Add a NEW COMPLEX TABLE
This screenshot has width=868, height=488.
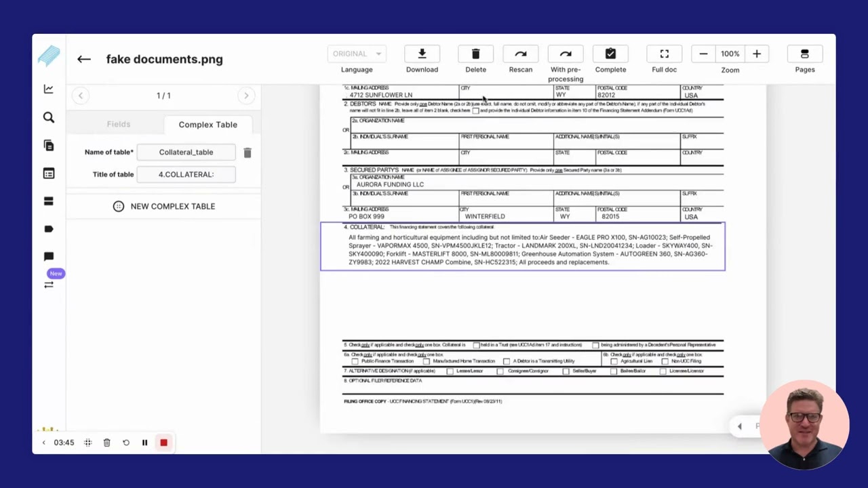pos(164,206)
